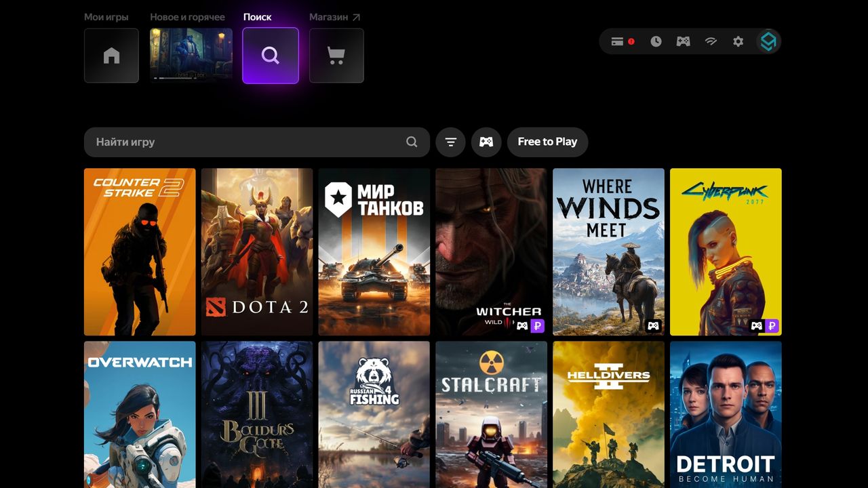Image resolution: width=868 pixels, height=488 pixels.
Task: Click the gamepad badge on The Witcher card
Action: coord(522,326)
